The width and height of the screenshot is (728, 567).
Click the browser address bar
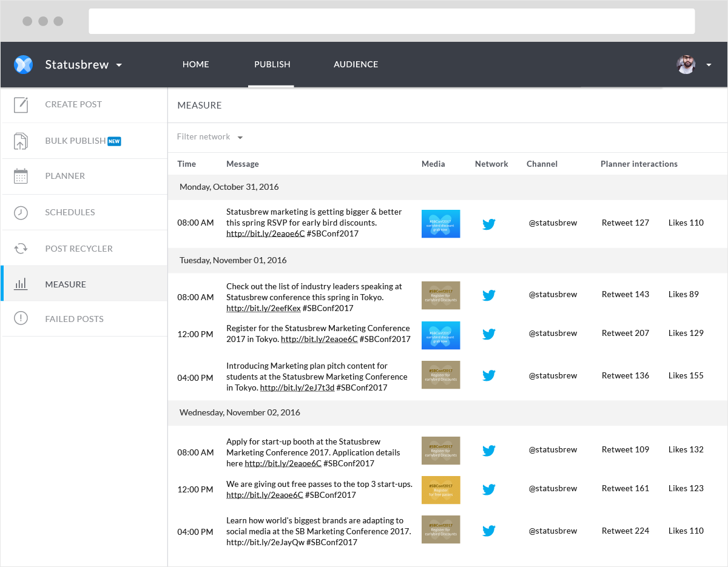point(392,21)
